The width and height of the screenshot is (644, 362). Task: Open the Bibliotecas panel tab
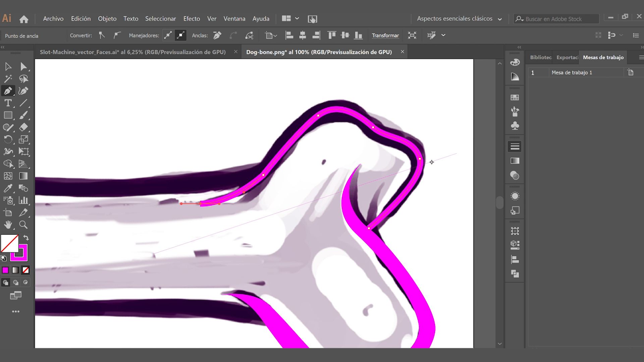[x=541, y=57]
